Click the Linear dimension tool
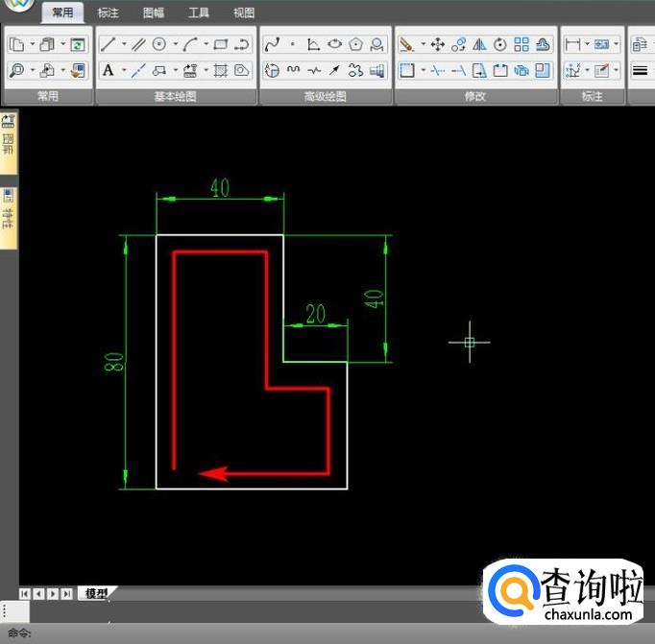Image resolution: width=655 pixels, height=644 pixels. 573,44
